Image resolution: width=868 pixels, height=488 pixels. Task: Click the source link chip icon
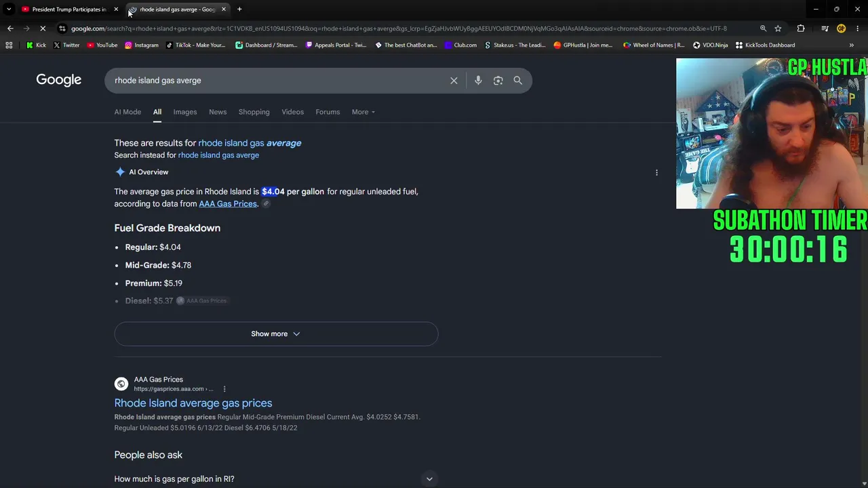pos(267,204)
